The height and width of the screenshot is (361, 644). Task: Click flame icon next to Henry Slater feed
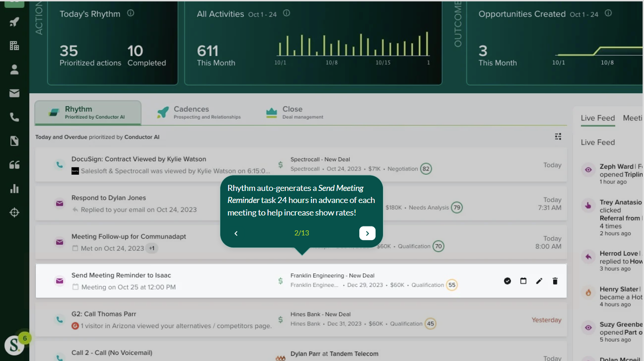tap(588, 292)
